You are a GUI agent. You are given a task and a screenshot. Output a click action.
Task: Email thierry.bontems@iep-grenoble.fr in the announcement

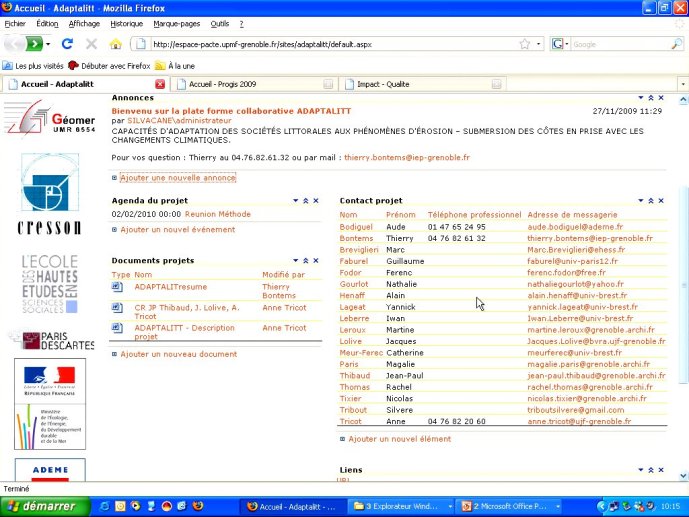coord(407,157)
